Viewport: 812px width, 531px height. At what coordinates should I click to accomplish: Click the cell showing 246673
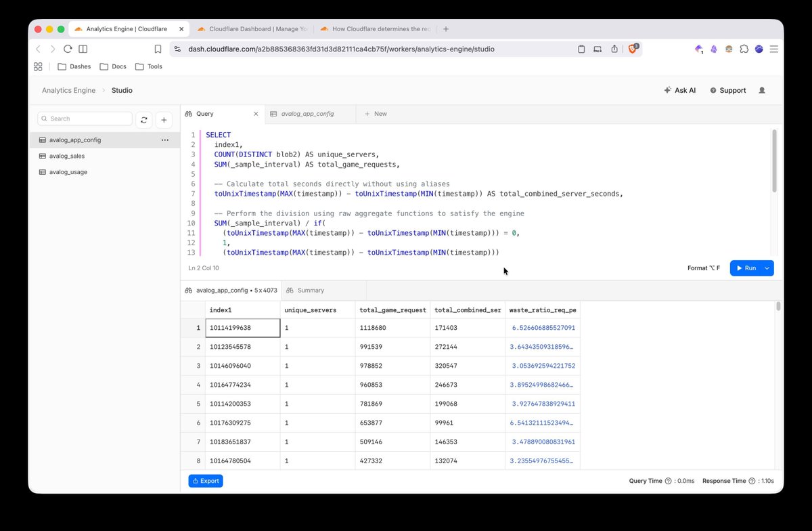468,384
